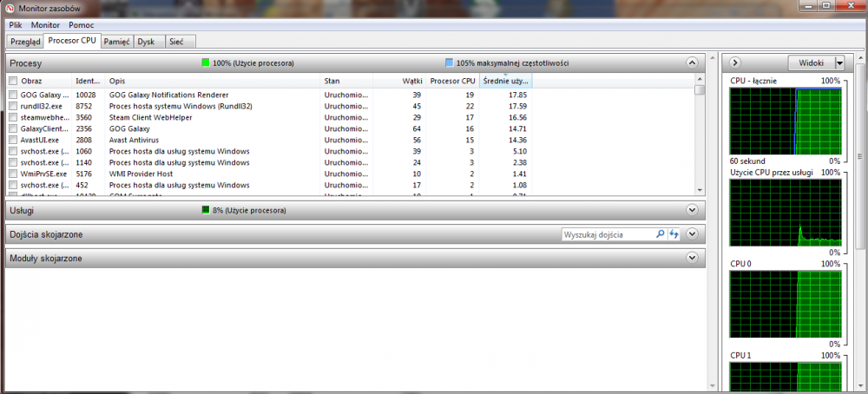
Task: Click the blue maximum frequency indicator square
Action: (x=449, y=63)
